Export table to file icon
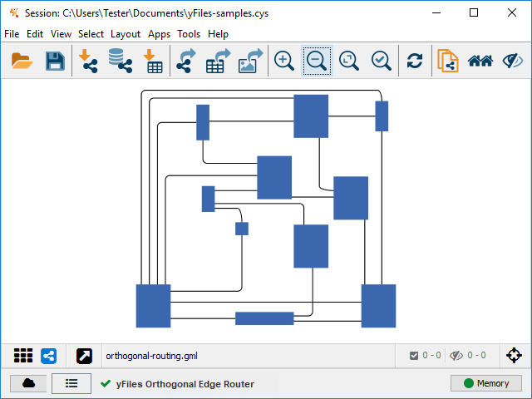Image resolution: width=532 pixels, height=399 pixels. coord(218,61)
